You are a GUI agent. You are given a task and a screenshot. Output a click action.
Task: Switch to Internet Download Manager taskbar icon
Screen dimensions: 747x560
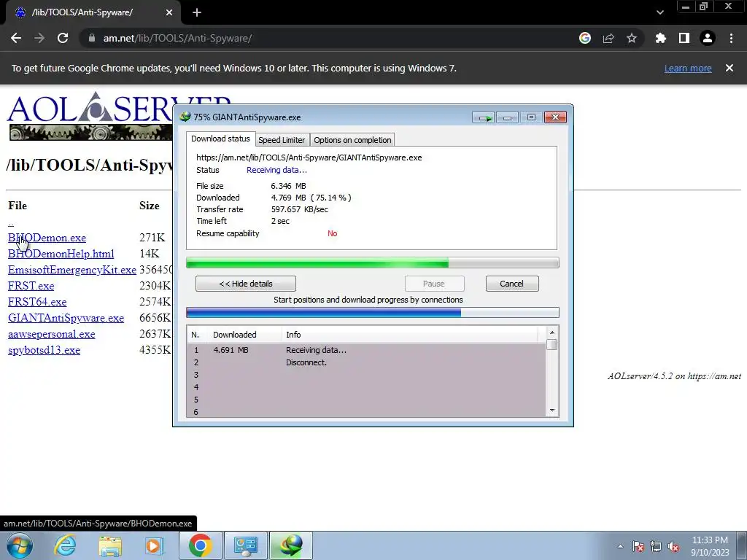click(291, 545)
